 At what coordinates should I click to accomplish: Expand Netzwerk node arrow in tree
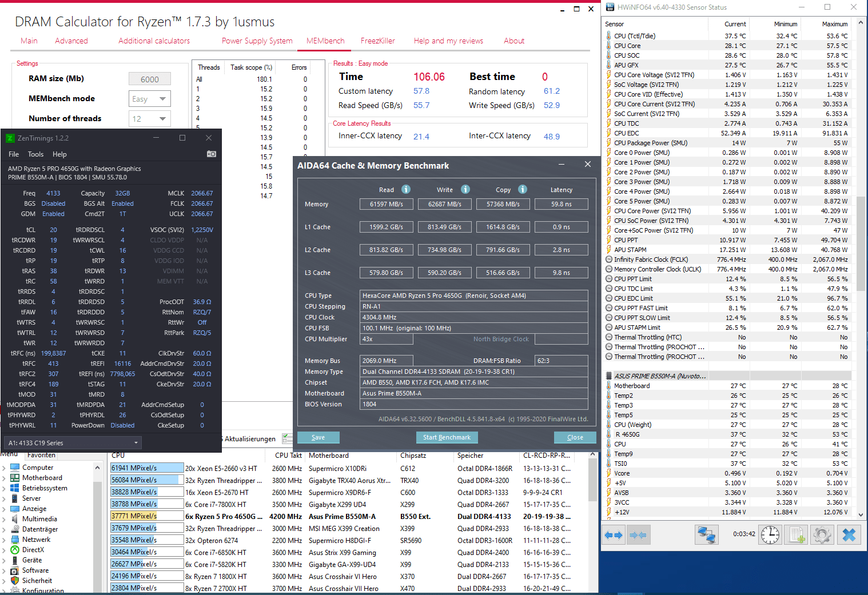[4, 540]
